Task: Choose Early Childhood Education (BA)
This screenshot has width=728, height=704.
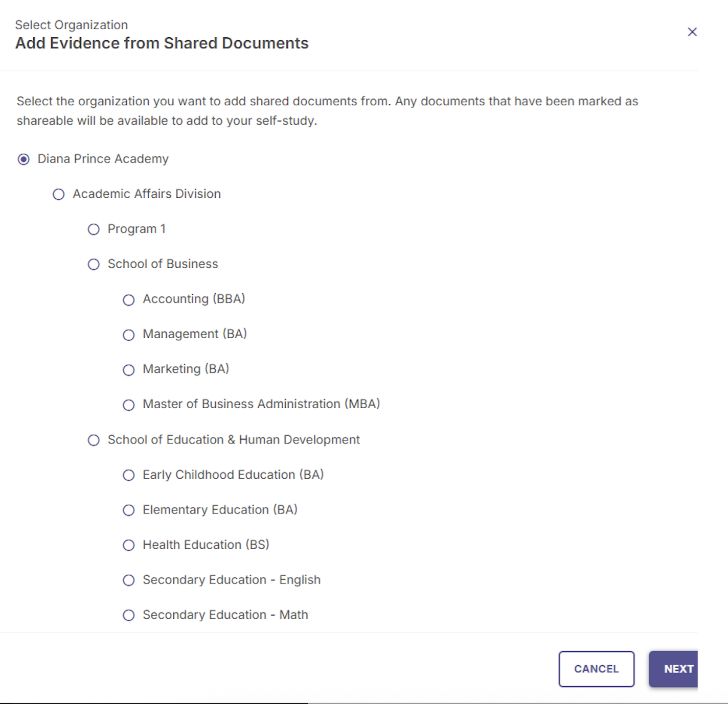Action: [128, 475]
